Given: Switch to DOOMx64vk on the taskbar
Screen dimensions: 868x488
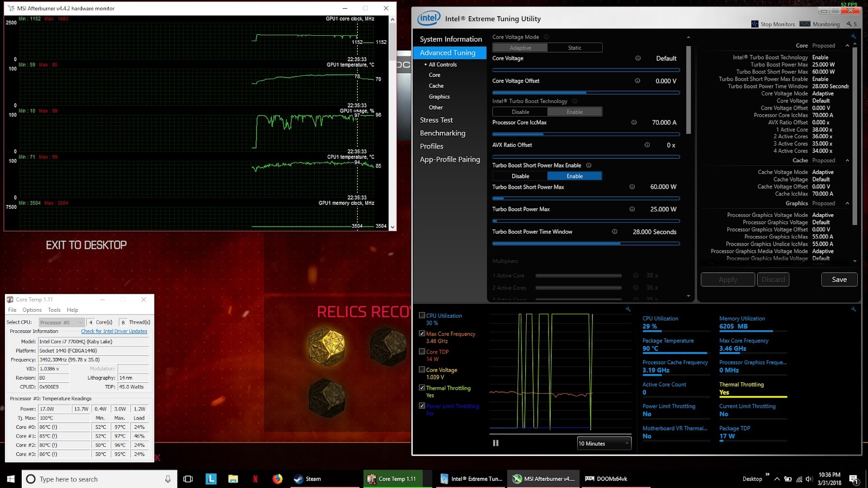Looking at the screenshot, I should point(616,479).
